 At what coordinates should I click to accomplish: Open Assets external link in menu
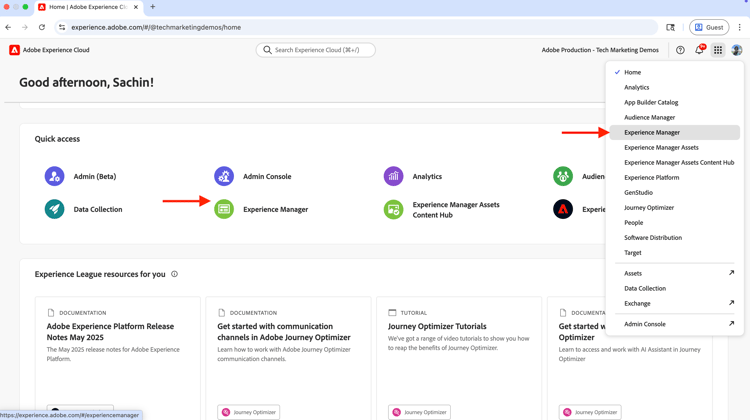click(x=674, y=273)
